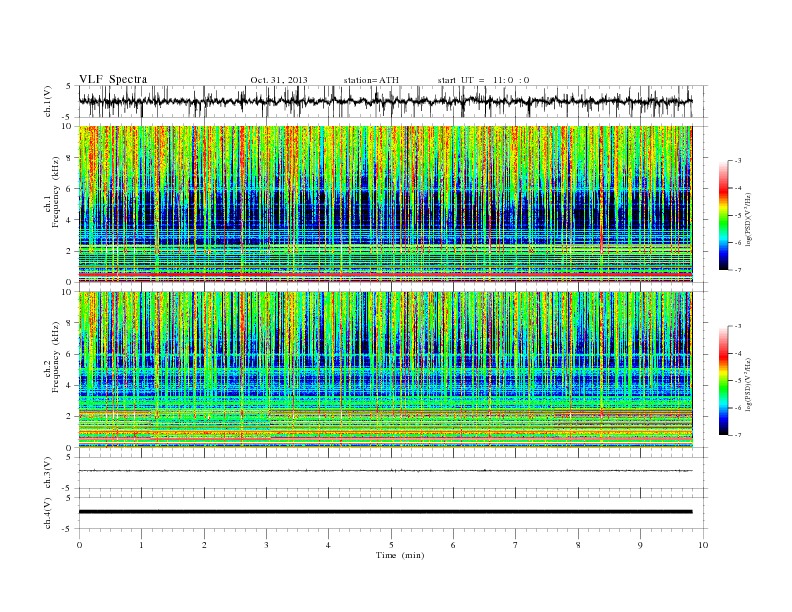Click the ch.2 PSD color scale bar
The width and height of the screenshot is (792, 612).
pos(723,381)
